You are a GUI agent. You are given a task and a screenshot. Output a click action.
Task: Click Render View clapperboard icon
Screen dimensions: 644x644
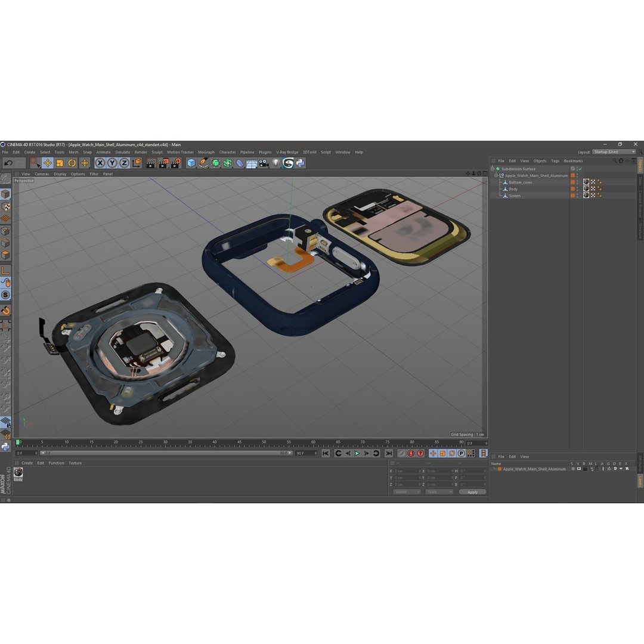tap(151, 163)
